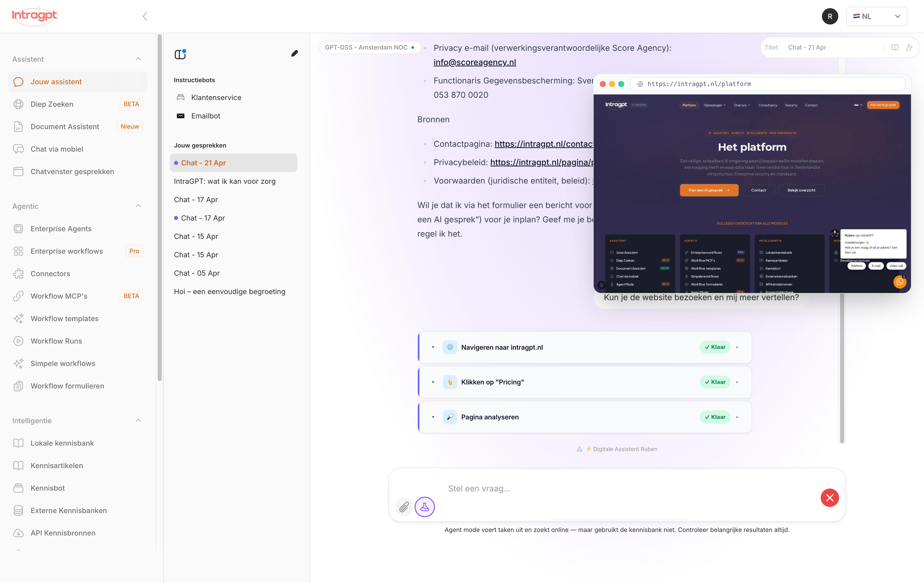Click WhatsApp chat icon in preview

(900, 282)
